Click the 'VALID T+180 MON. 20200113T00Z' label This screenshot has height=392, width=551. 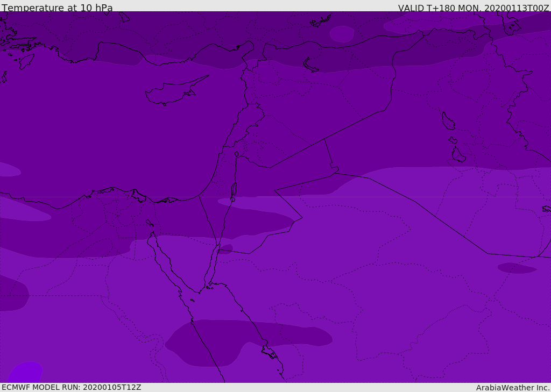(x=474, y=8)
